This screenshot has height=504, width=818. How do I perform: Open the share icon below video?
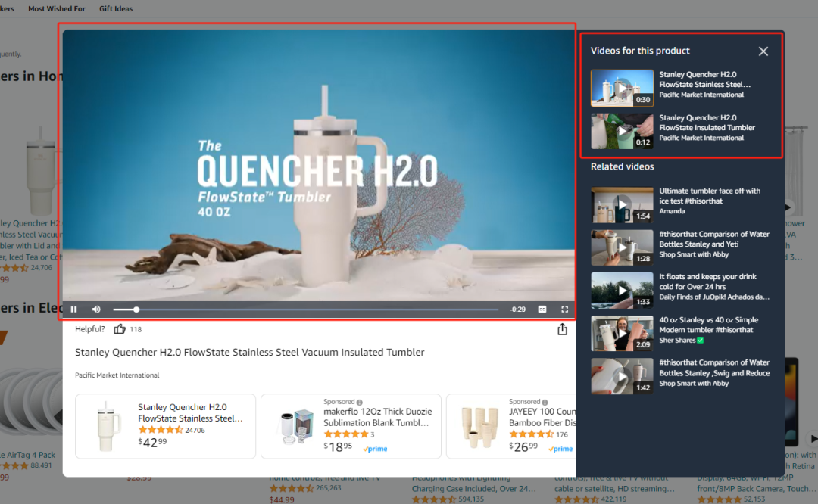(x=562, y=329)
